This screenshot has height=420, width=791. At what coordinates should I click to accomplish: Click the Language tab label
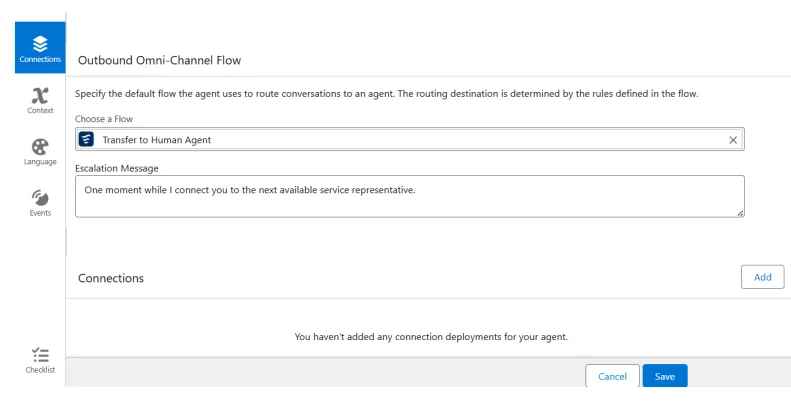pyautogui.click(x=40, y=162)
